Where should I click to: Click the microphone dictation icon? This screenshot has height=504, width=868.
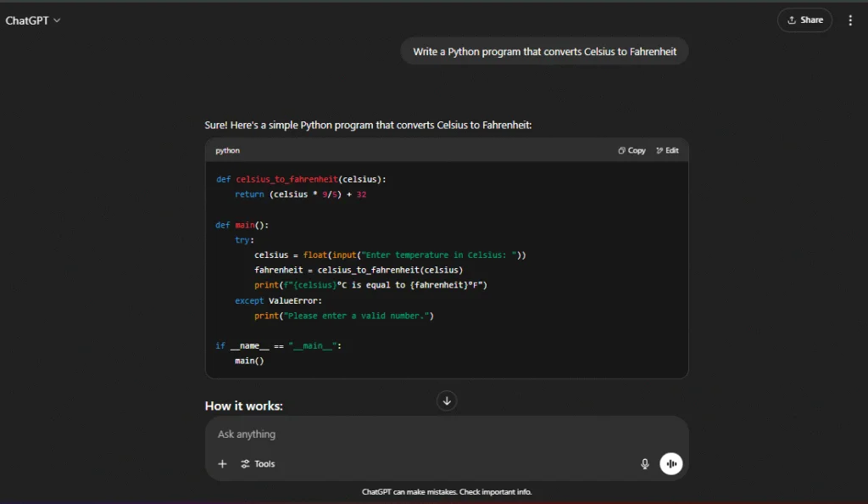tap(645, 464)
